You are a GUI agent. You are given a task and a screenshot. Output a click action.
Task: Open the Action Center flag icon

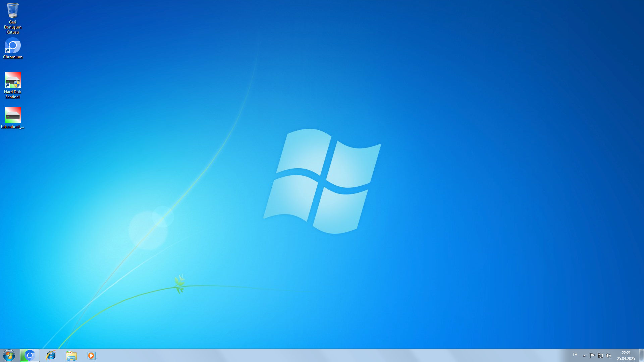pos(592,356)
